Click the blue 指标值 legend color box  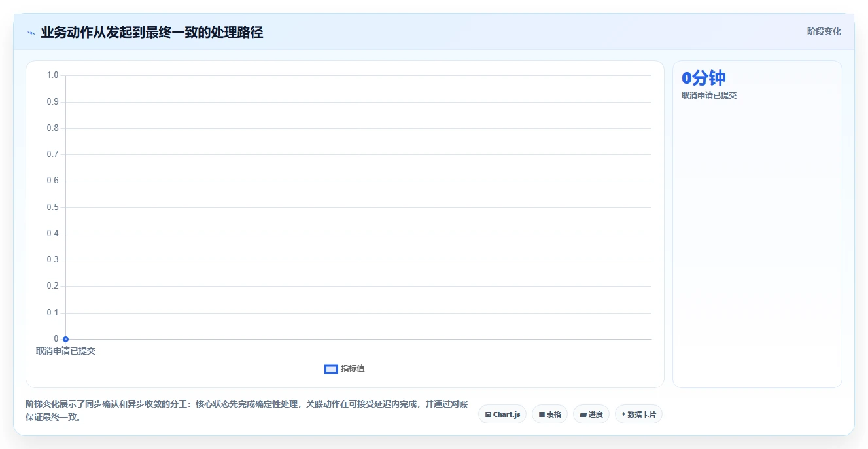[x=331, y=369]
